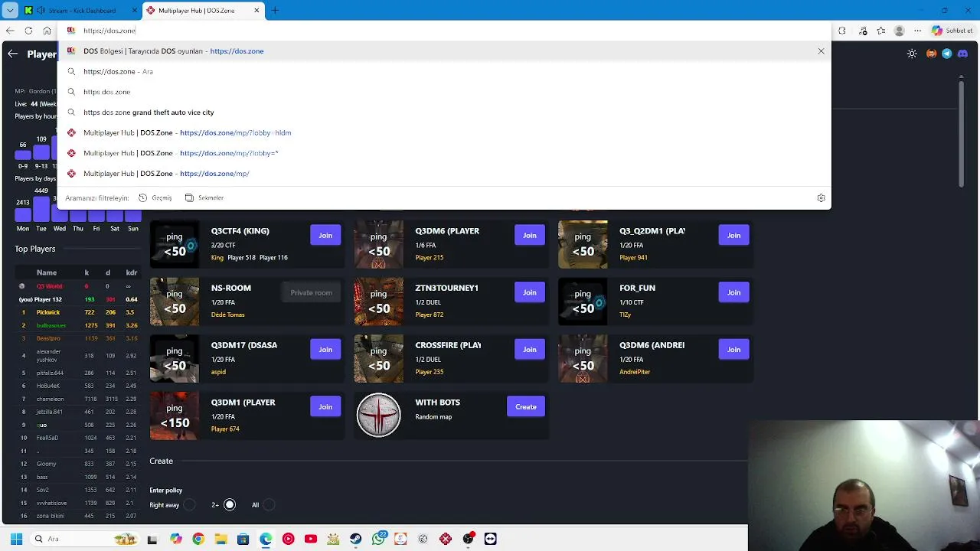Open address bar suggestion settings gear
This screenshot has height=551, width=980.
click(x=821, y=197)
